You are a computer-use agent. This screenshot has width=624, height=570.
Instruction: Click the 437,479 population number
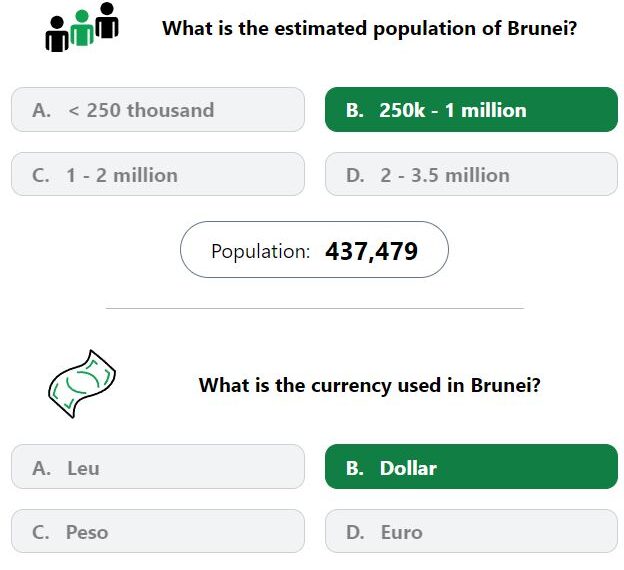click(x=371, y=251)
